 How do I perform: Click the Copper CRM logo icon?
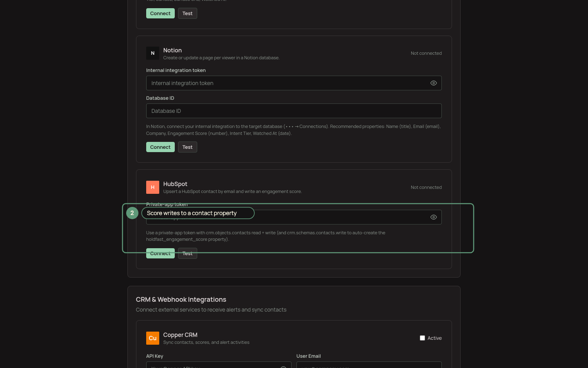pyautogui.click(x=153, y=338)
